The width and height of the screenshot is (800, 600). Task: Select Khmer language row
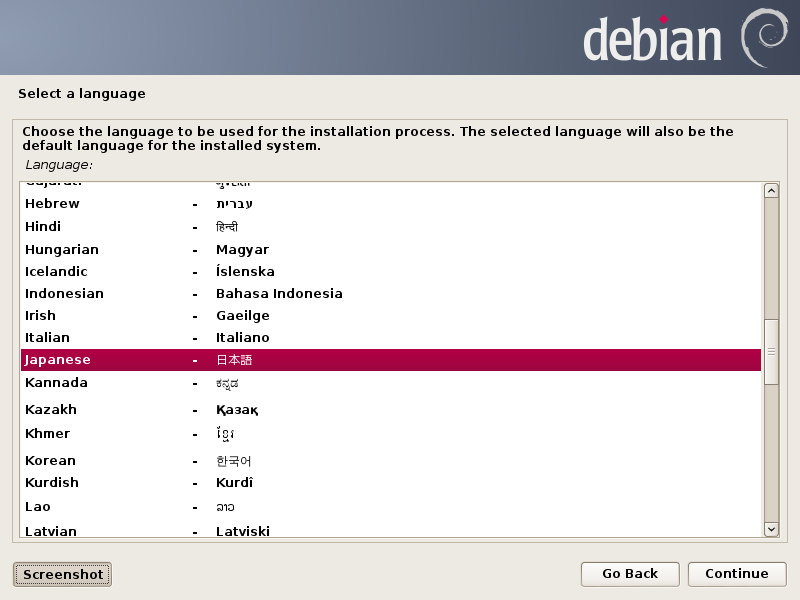47,434
